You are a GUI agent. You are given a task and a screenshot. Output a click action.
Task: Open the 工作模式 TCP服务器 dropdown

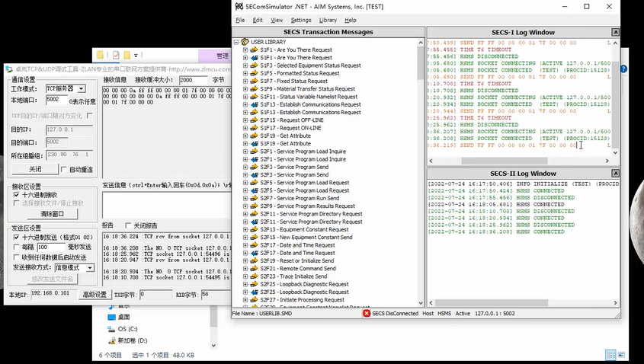[82, 88]
